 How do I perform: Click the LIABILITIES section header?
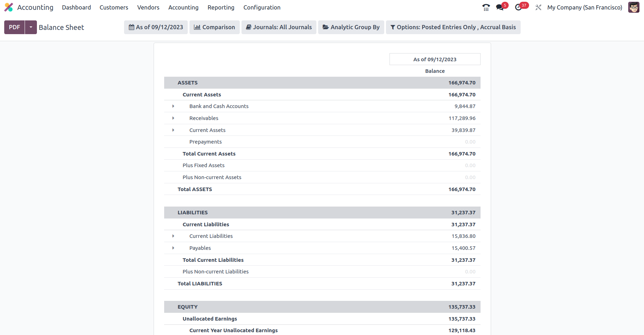(x=322, y=213)
